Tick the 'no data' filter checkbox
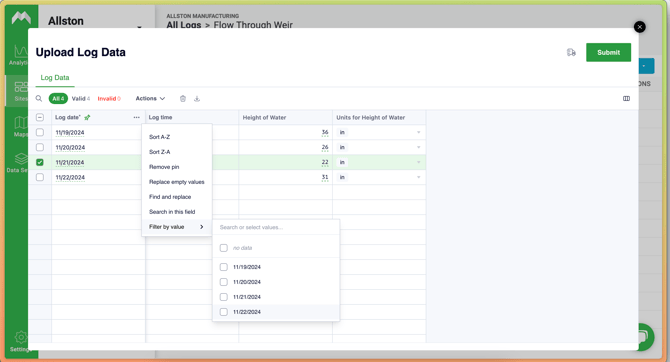The height and width of the screenshot is (362, 670). (223, 248)
